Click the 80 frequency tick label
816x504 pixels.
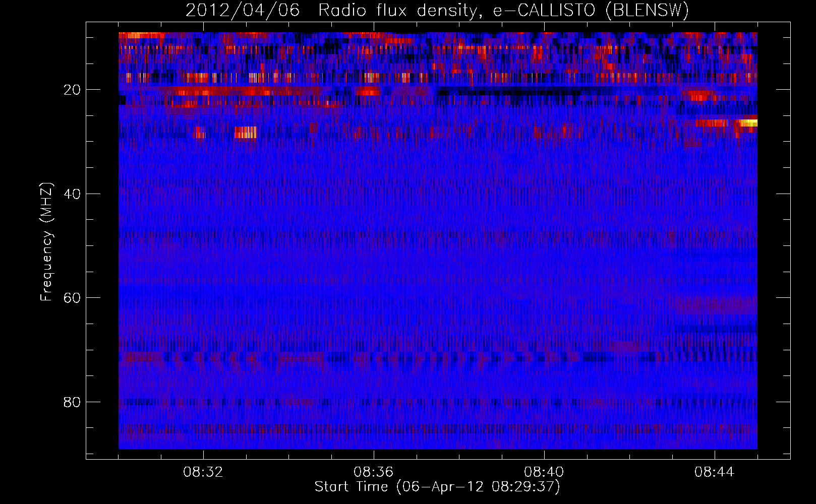tap(72, 402)
